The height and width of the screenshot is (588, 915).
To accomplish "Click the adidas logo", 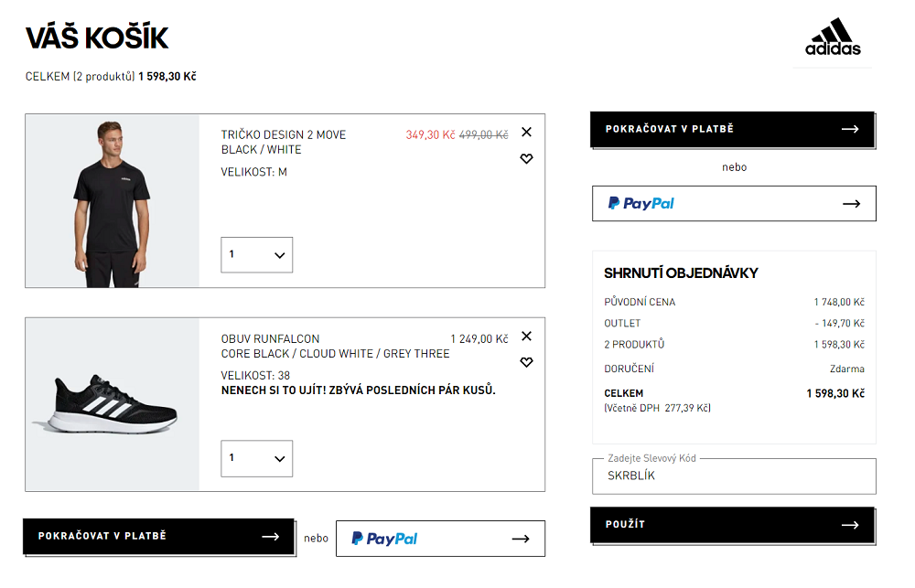I will coord(833,37).
